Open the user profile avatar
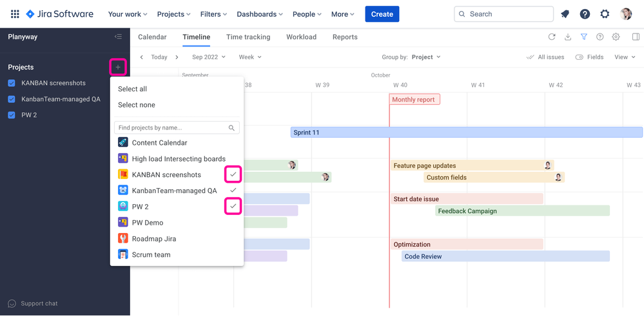This screenshot has width=644, height=318. tap(626, 14)
